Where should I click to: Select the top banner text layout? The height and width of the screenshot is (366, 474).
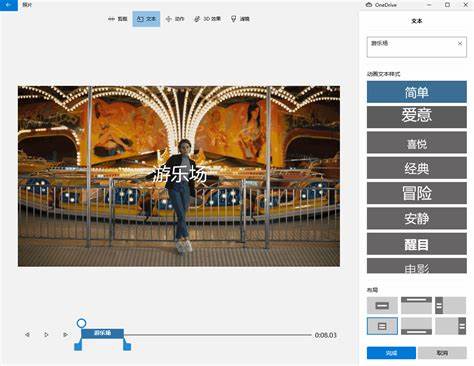[416, 305]
